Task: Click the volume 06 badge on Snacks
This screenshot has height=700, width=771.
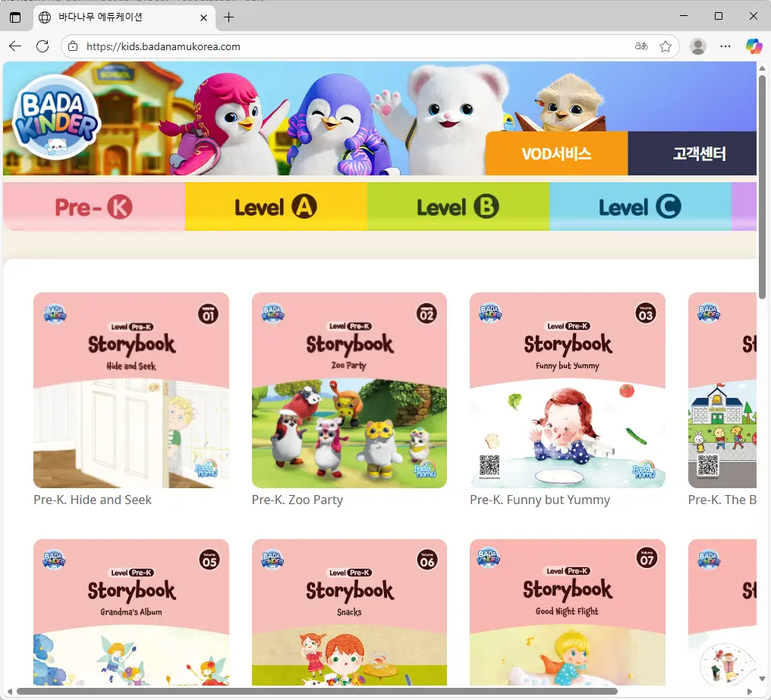Action: click(427, 560)
